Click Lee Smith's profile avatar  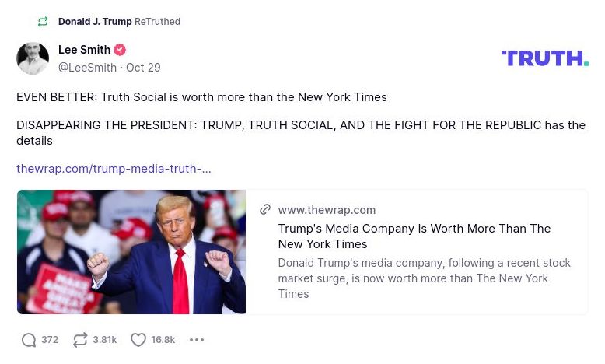(33, 58)
